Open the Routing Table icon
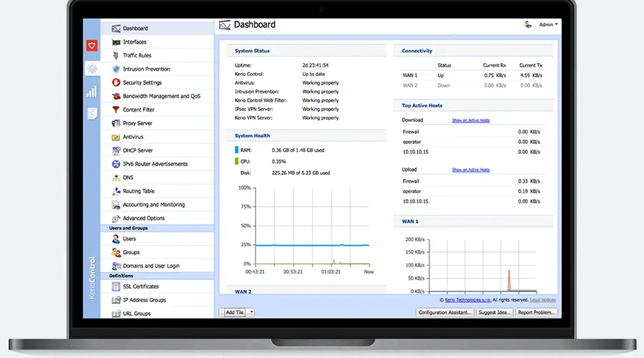Viewport: 644px width, 358px height. 116,191
